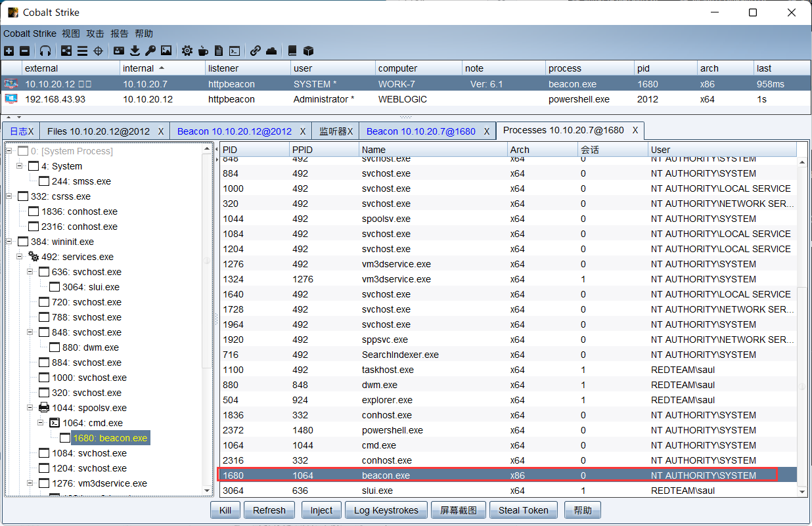Select powershell.exe PID 2372 process row

coord(508,430)
